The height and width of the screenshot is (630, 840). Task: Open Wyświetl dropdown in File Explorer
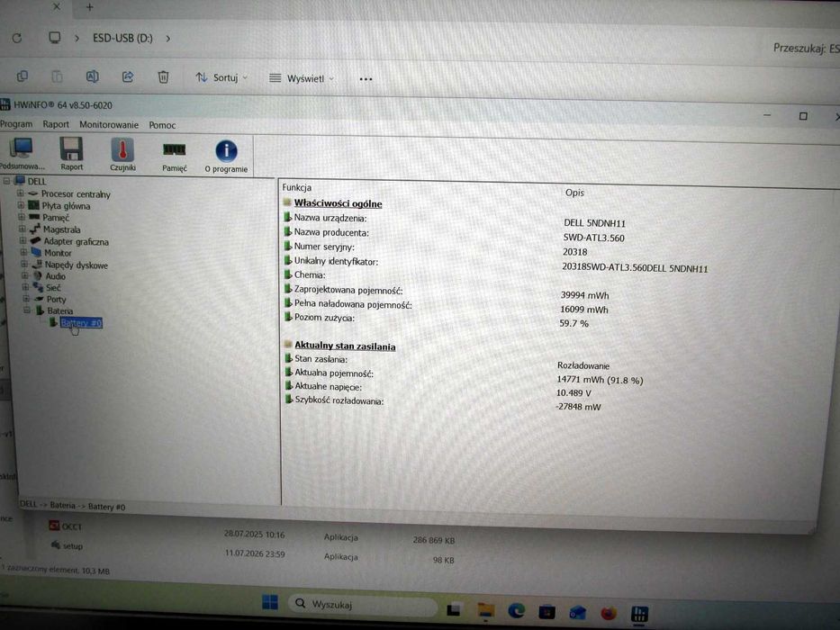pyautogui.click(x=301, y=79)
